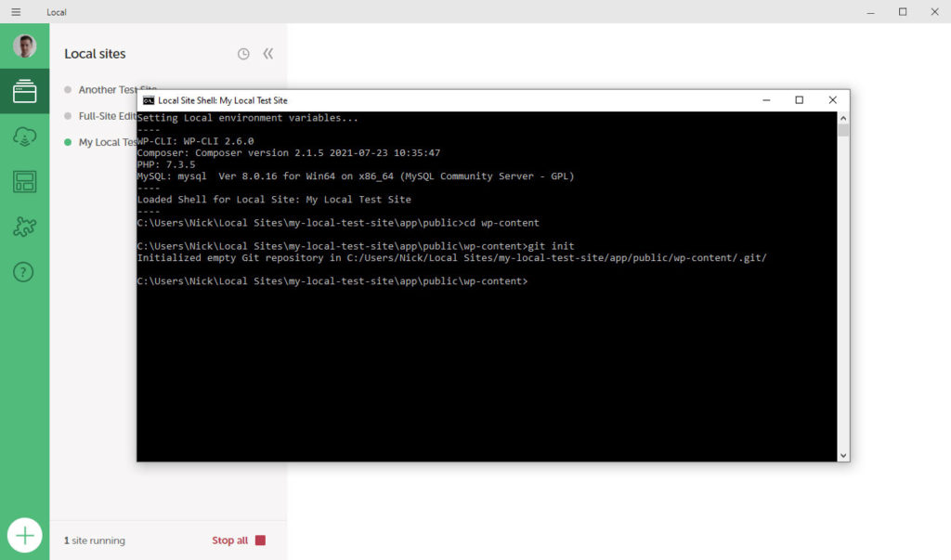
Task: Minimize the Local Site Shell window
Action: click(766, 100)
